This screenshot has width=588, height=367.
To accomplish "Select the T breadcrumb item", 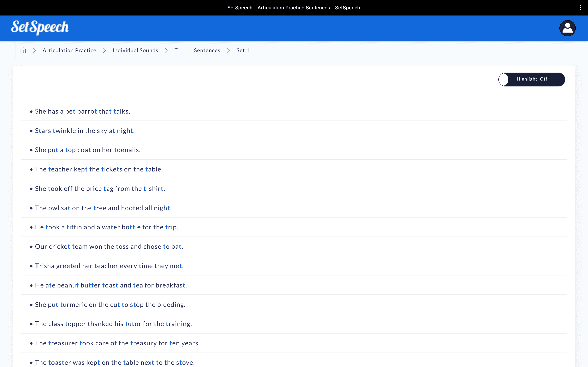I will coord(176,50).
